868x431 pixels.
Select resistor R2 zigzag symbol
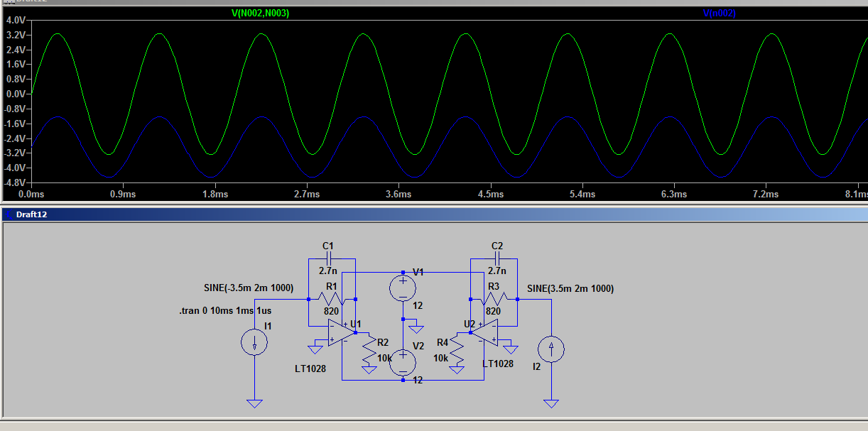(369, 349)
